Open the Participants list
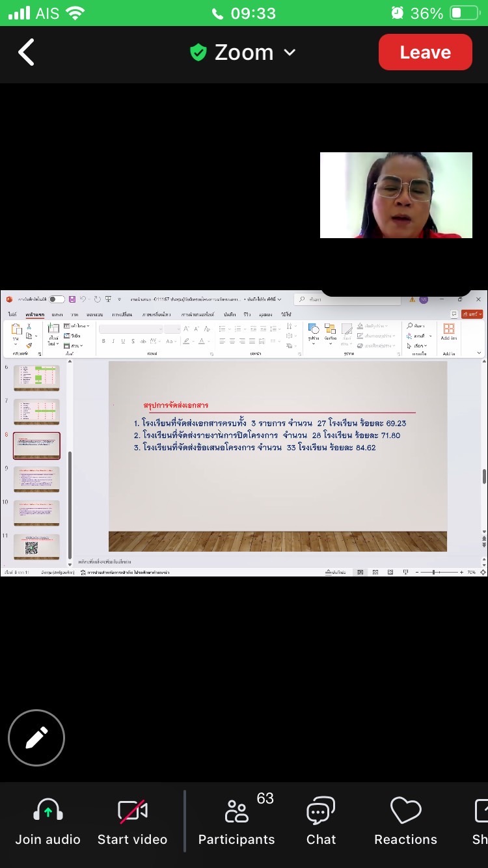 pos(237,811)
